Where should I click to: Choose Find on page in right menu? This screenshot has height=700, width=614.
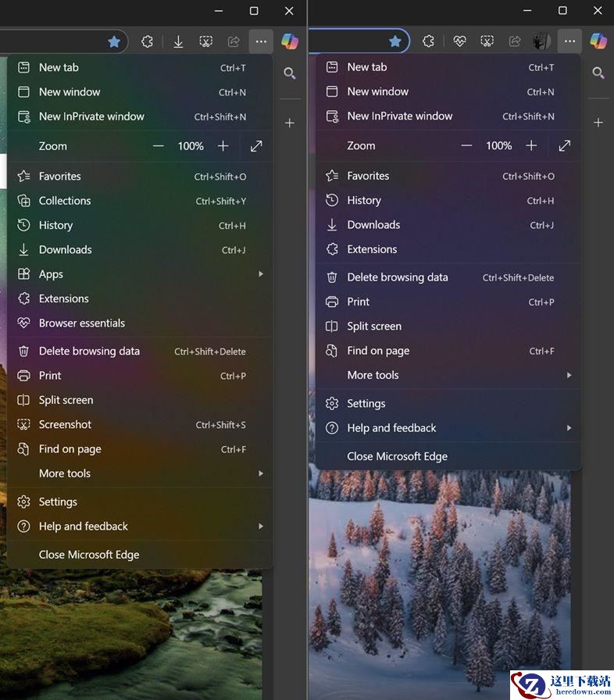[x=448, y=351]
